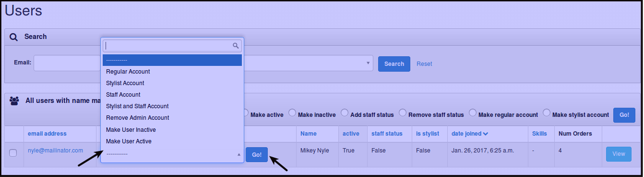Click inside the dropdown filter text box
644x177 pixels.
[172, 46]
